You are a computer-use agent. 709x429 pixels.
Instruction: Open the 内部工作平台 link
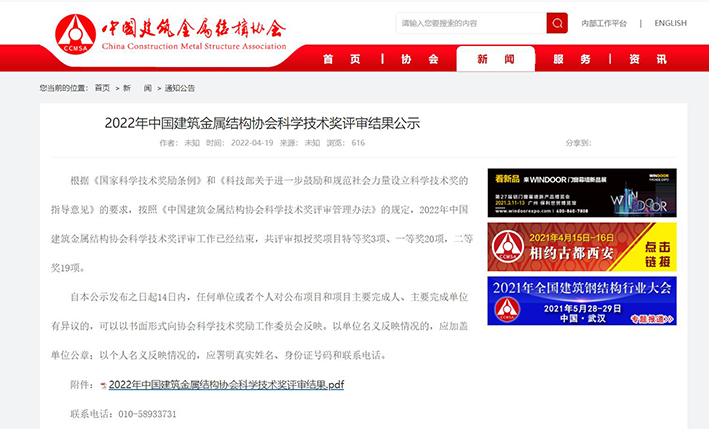[x=604, y=23]
